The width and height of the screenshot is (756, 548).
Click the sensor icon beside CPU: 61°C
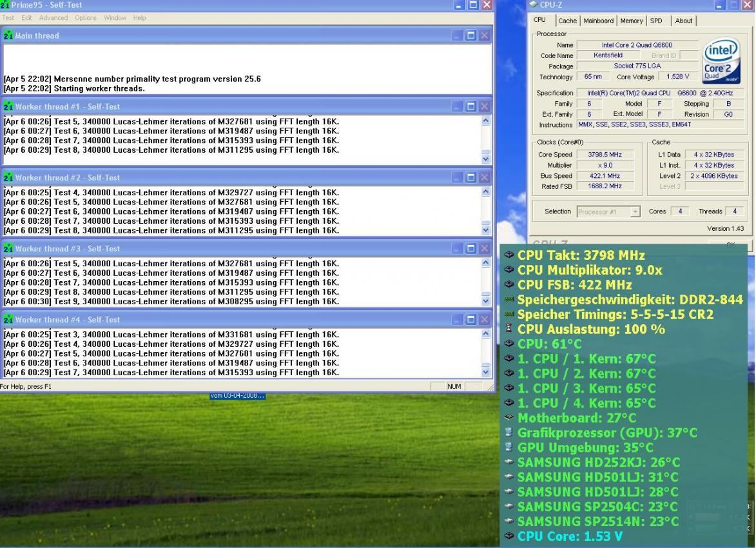[x=509, y=344]
